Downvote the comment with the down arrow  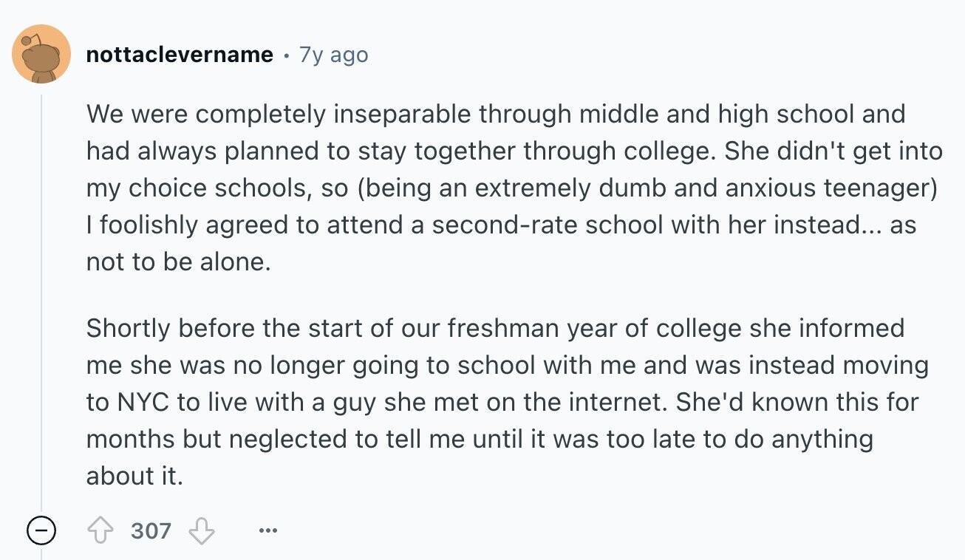click(202, 530)
